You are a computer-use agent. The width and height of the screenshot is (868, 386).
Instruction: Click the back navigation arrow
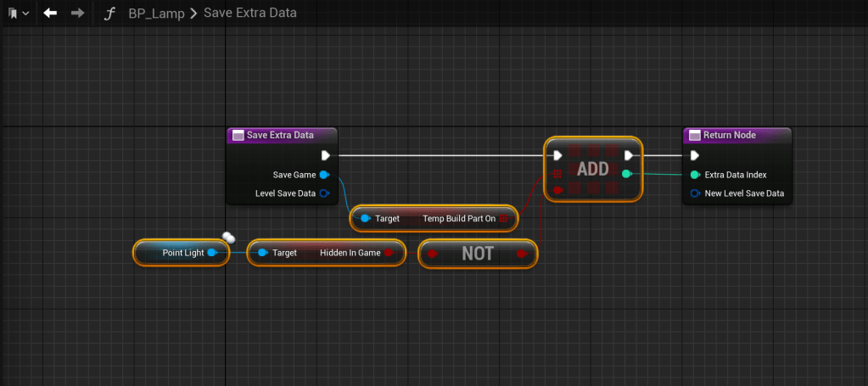pyautogui.click(x=51, y=14)
